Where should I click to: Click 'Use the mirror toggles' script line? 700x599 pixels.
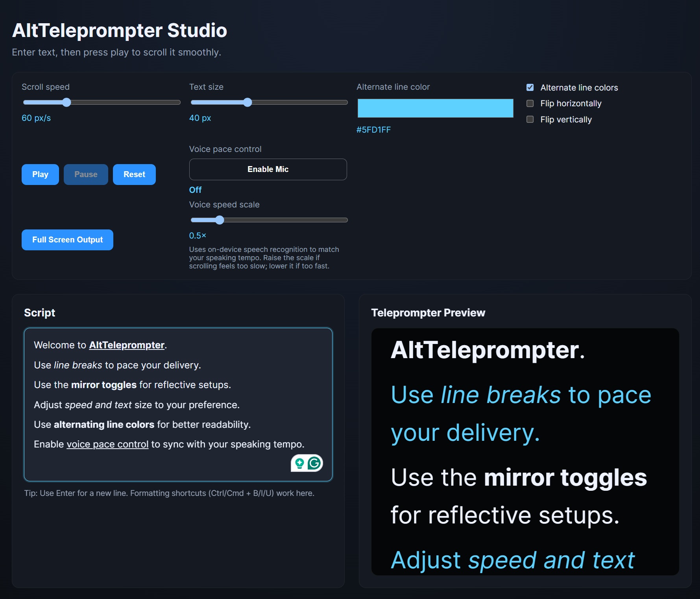[x=132, y=385]
